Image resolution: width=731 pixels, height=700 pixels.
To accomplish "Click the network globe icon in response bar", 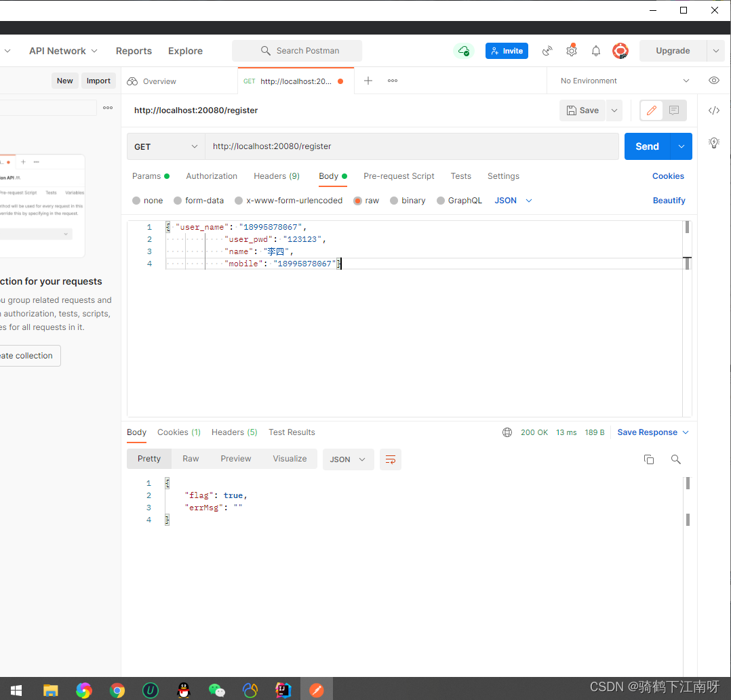I will (x=507, y=432).
